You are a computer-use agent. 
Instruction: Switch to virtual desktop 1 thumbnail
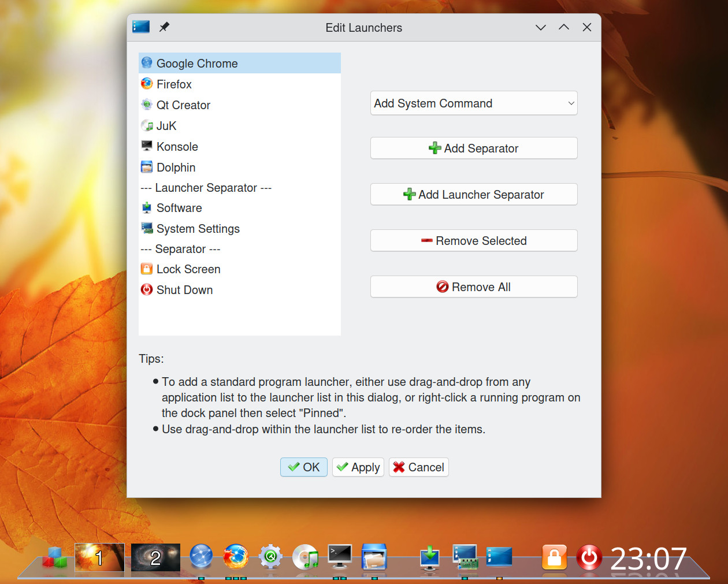pyautogui.click(x=99, y=557)
